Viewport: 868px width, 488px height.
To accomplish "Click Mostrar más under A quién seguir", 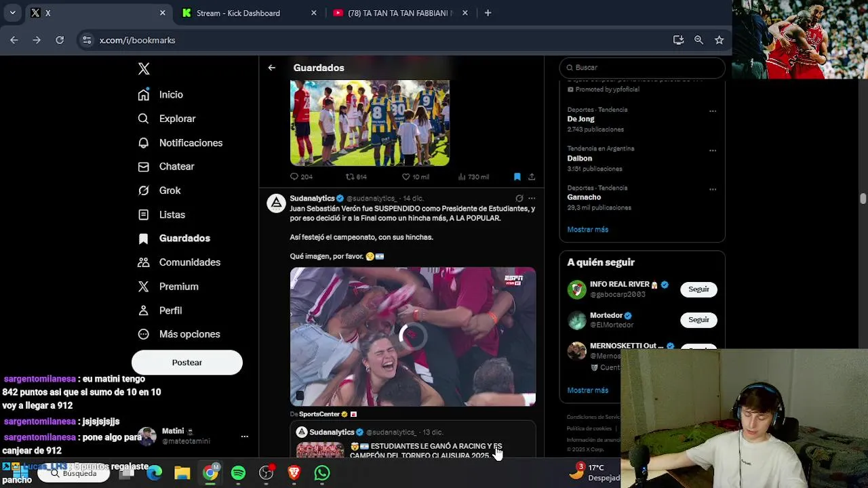I will [588, 390].
